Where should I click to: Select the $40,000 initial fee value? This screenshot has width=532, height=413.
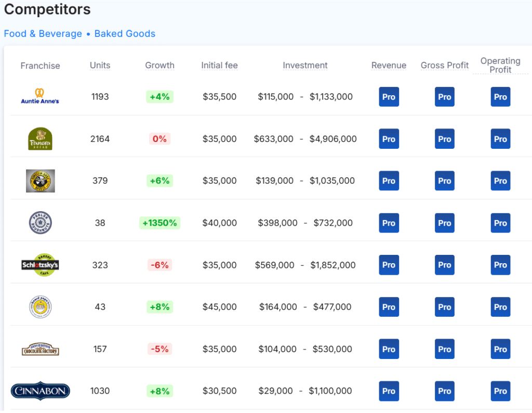[x=220, y=223]
